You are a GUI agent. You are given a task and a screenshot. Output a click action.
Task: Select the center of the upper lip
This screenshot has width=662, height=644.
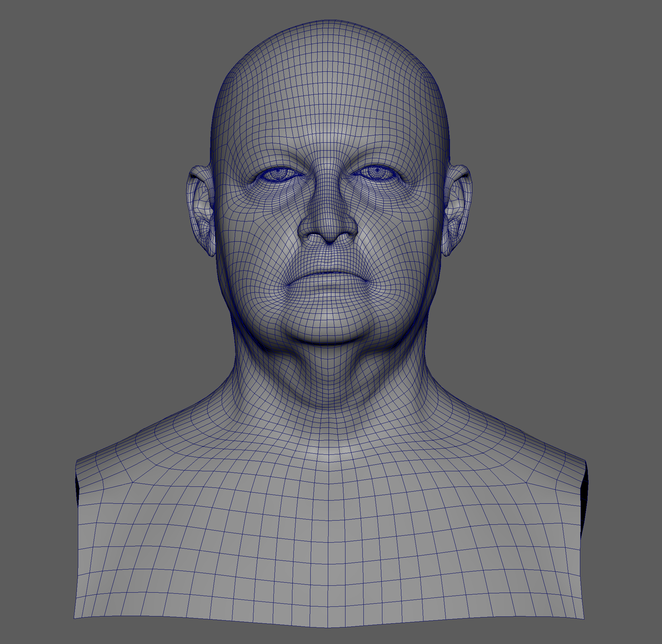tap(329, 268)
